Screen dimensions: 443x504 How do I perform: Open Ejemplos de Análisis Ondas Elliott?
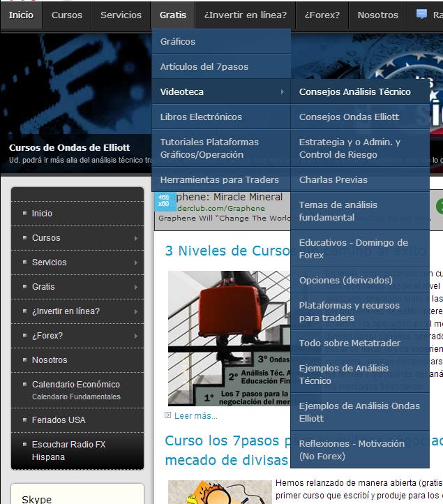point(360,412)
